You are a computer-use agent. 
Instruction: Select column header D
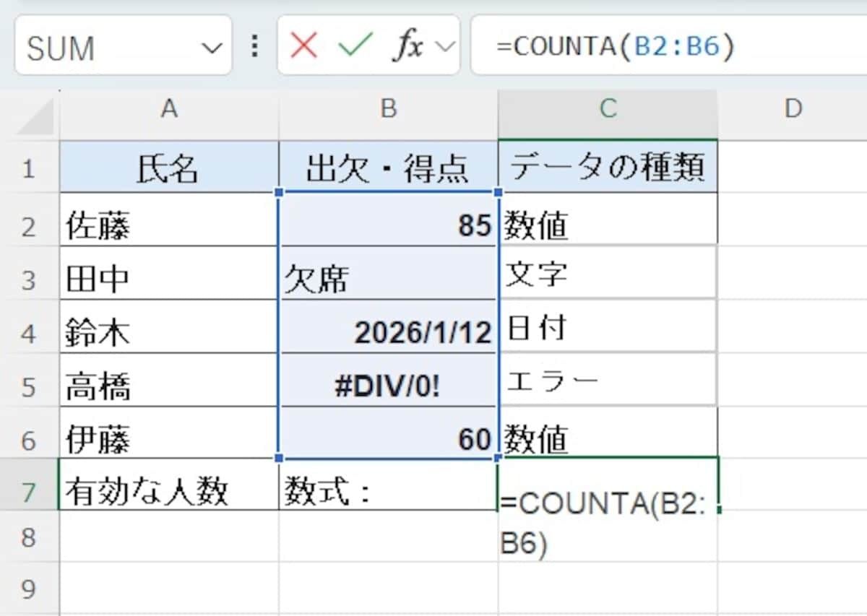pos(793,110)
